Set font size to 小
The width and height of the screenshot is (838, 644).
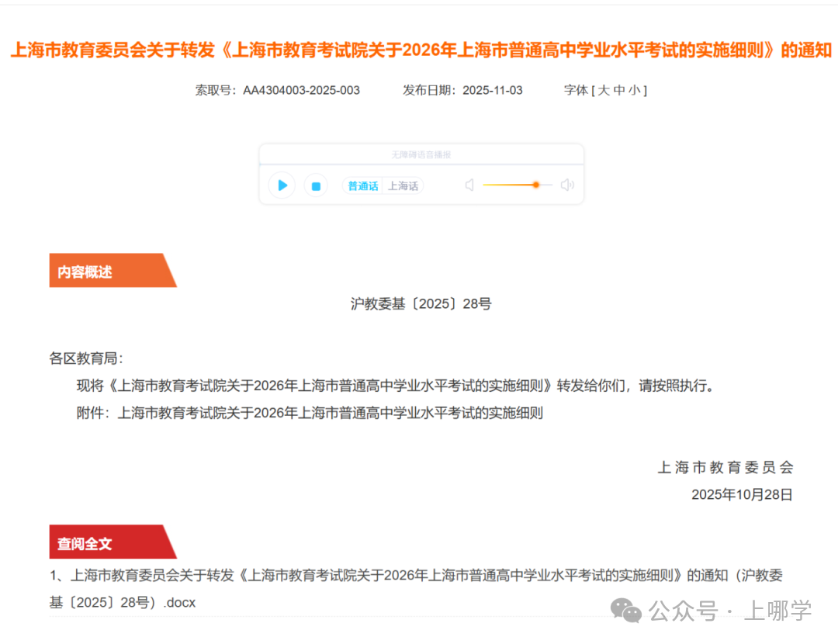click(x=635, y=90)
